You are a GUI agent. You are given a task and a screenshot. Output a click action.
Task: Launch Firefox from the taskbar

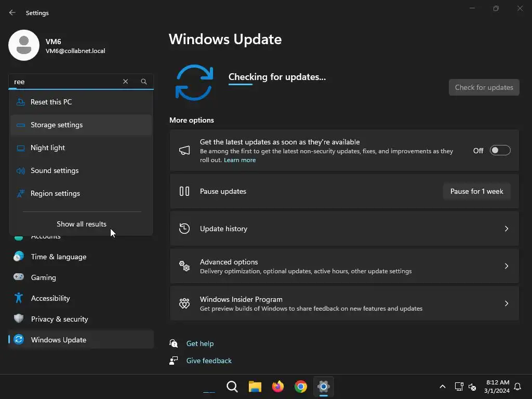tap(278, 387)
